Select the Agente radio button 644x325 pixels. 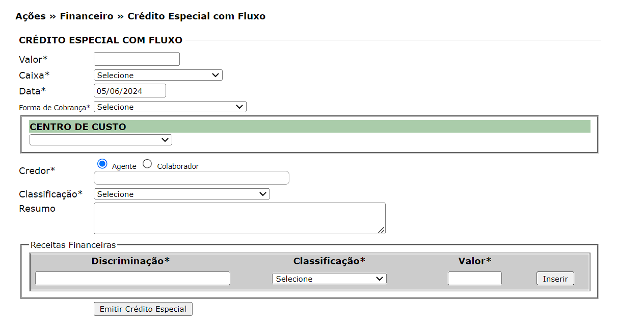pos(102,164)
